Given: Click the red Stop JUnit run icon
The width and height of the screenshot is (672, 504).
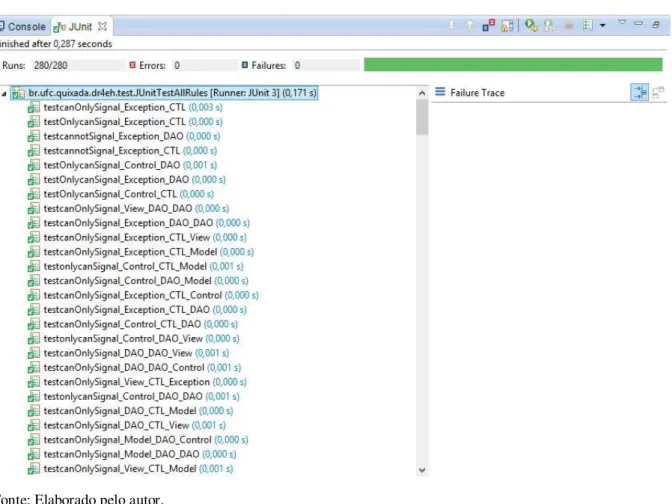Looking at the screenshot, I should pyautogui.click(x=569, y=27).
